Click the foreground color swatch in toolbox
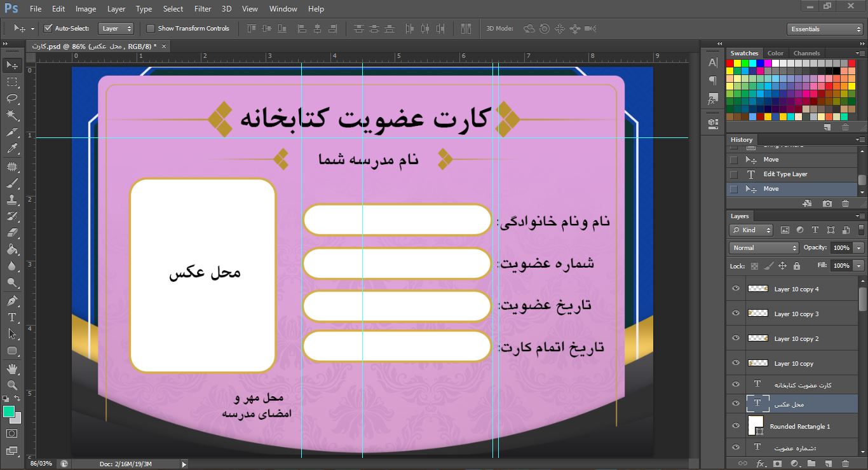 point(8,411)
